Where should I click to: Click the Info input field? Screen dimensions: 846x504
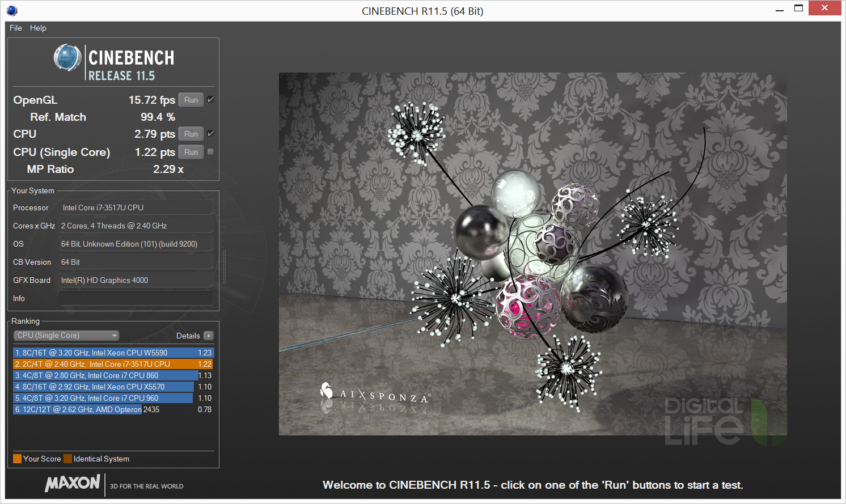136,298
